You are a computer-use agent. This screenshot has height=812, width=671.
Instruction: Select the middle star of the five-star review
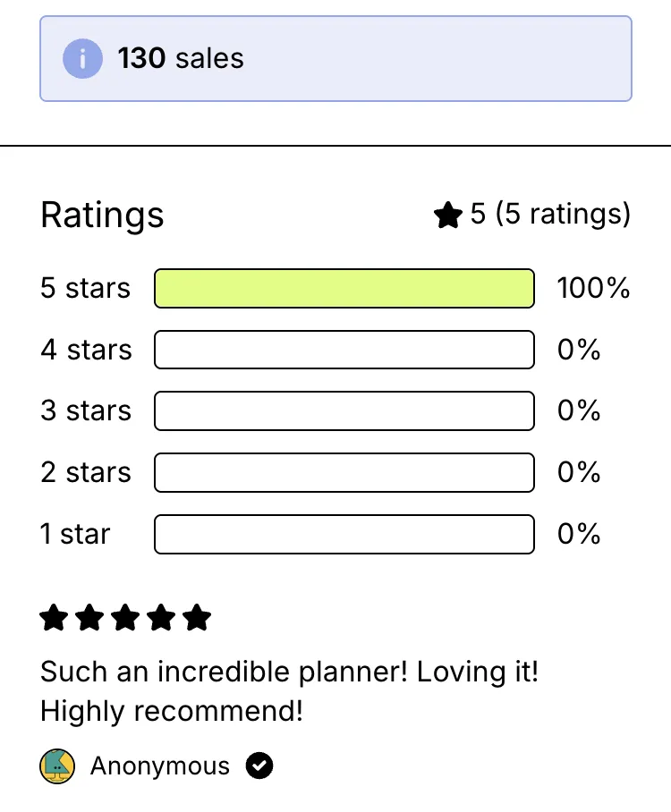point(125,617)
